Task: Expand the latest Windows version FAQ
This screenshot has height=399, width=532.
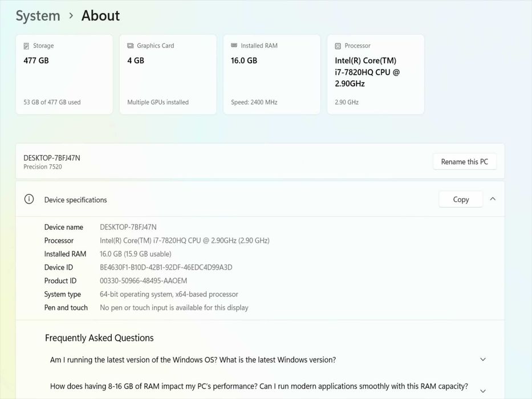Action: coord(483,359)
